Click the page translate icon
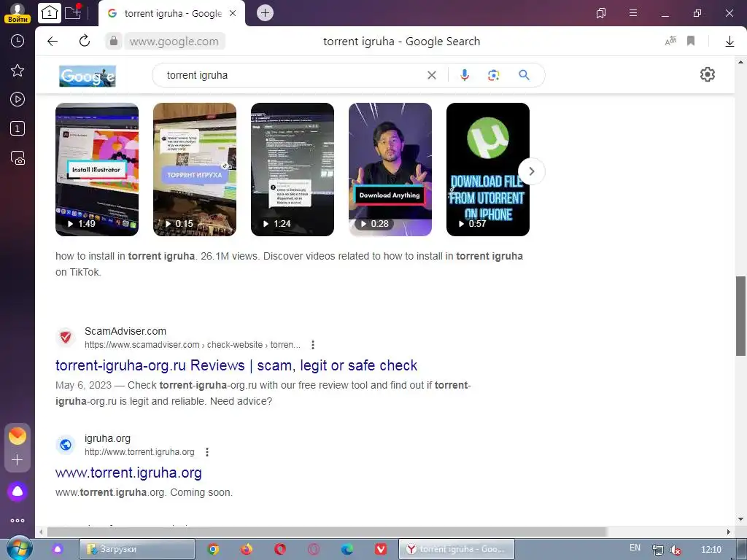 (670, 41)
